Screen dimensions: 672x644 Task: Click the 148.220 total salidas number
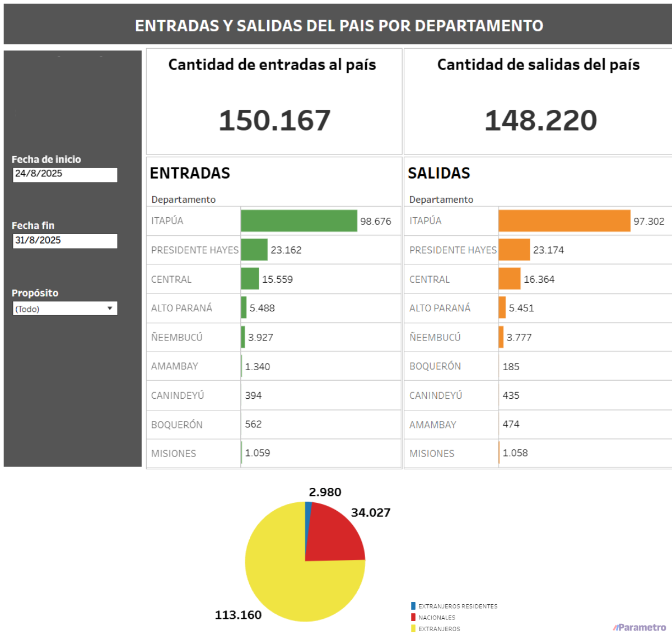click(540, 120)
